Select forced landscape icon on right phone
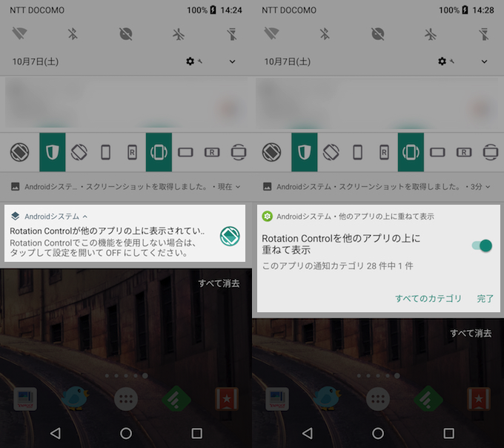The height and width of the screenshot is (448, 504). 437,152
